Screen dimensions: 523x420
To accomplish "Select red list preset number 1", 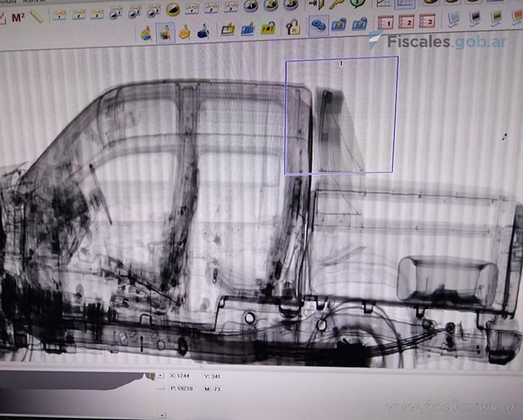I will 386,23.
